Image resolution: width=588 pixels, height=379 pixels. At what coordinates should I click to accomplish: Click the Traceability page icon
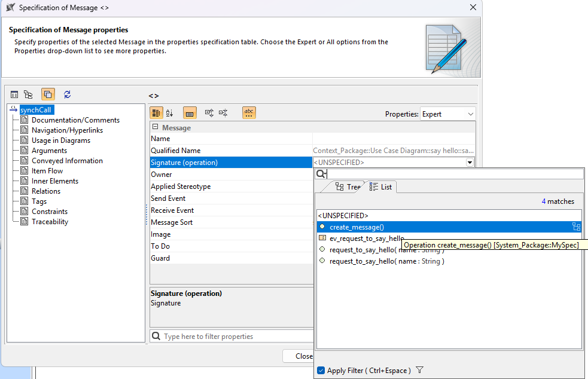25,221
